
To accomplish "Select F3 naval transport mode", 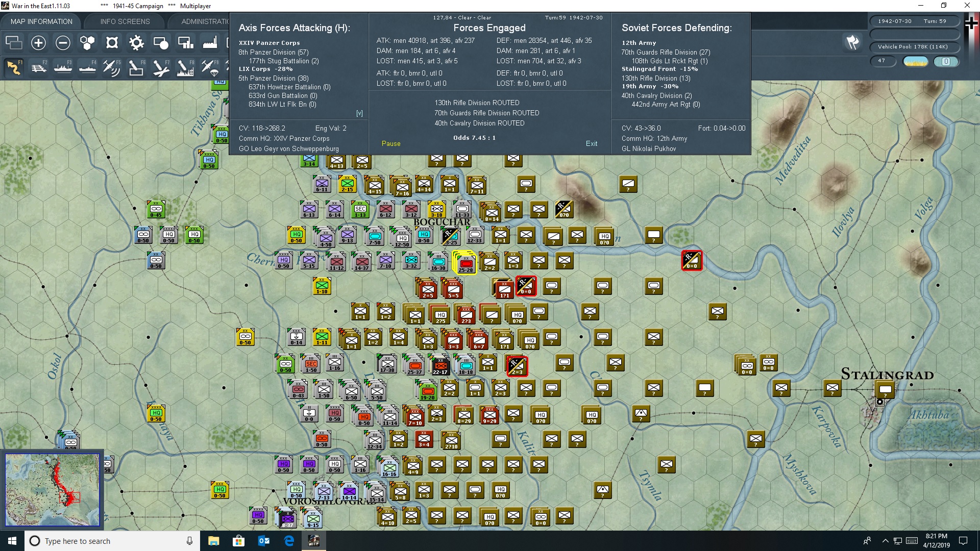I will click(x=63, y=67).
